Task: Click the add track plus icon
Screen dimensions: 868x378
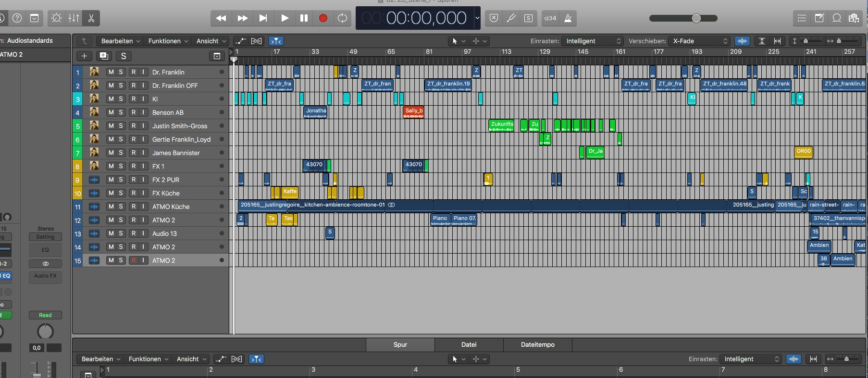Action: click(x=84, y=56)
